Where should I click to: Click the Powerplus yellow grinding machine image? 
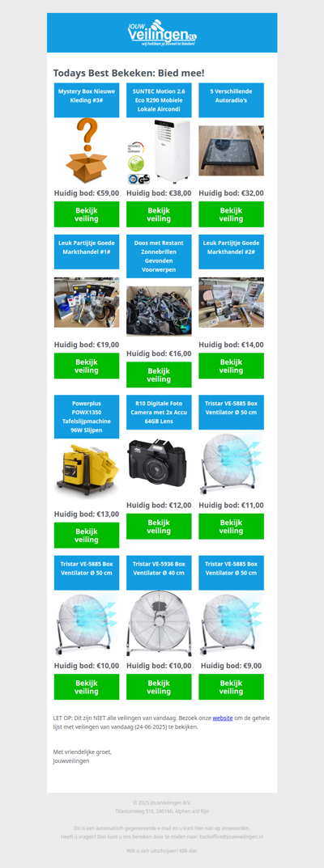(87, 469)
